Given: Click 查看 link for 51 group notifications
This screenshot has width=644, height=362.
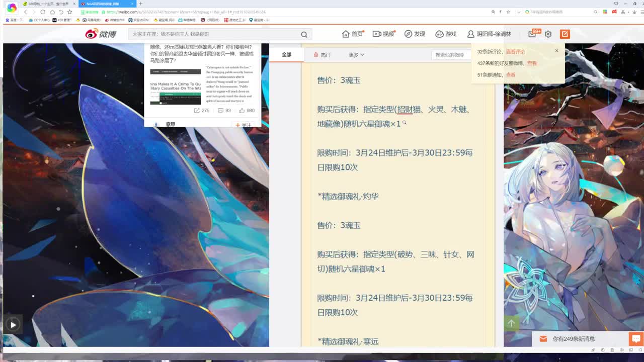Looking at the screenshot, I should click(x=511, y=75).
